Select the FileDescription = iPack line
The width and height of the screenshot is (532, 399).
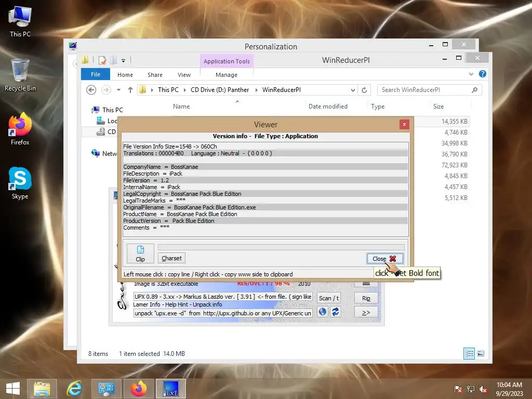(x=265, y=174)
